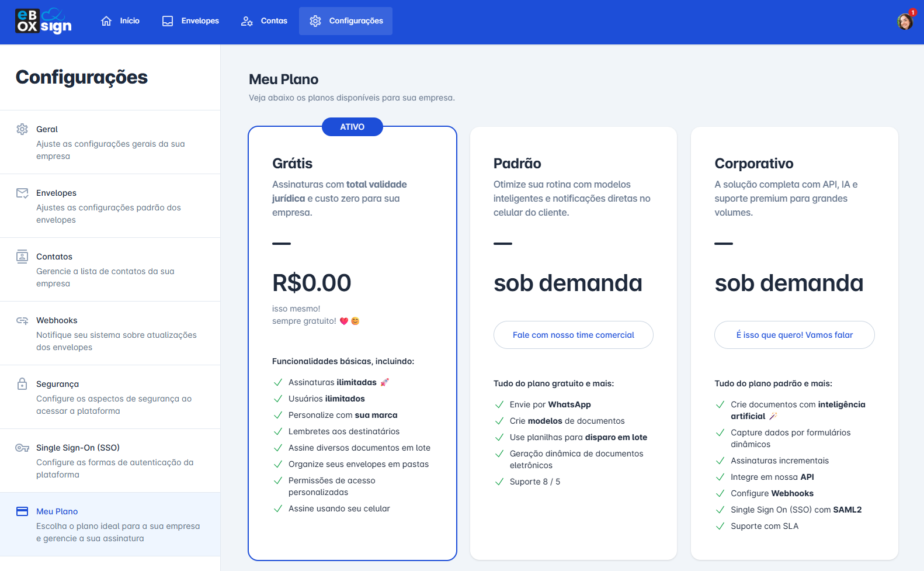Open Contas in top navigation
The height and width of the screenshot is (571, 924).
click(264, 21)
